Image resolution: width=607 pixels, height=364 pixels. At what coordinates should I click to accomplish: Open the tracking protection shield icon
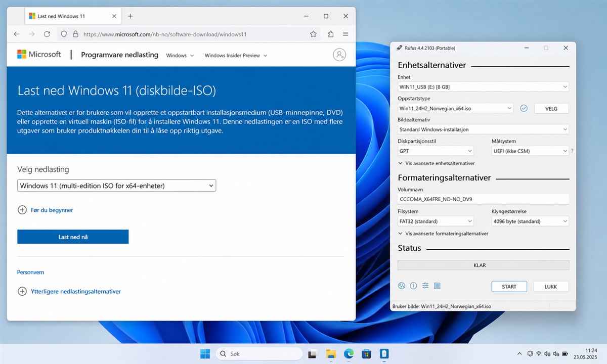pos(64,34)
